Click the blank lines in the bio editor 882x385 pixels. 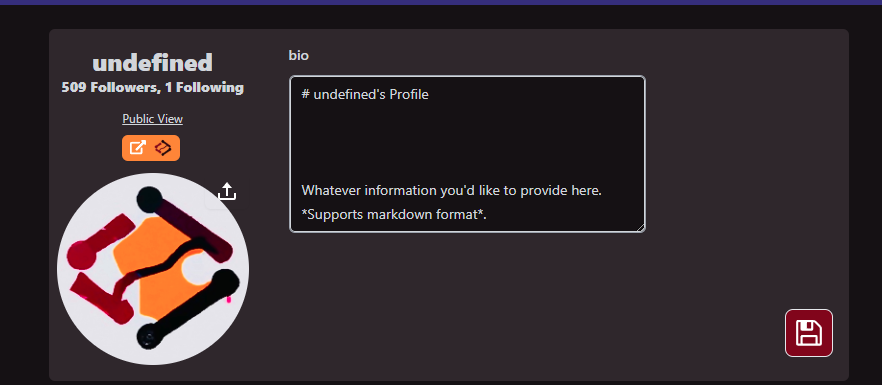click(467, 142)
